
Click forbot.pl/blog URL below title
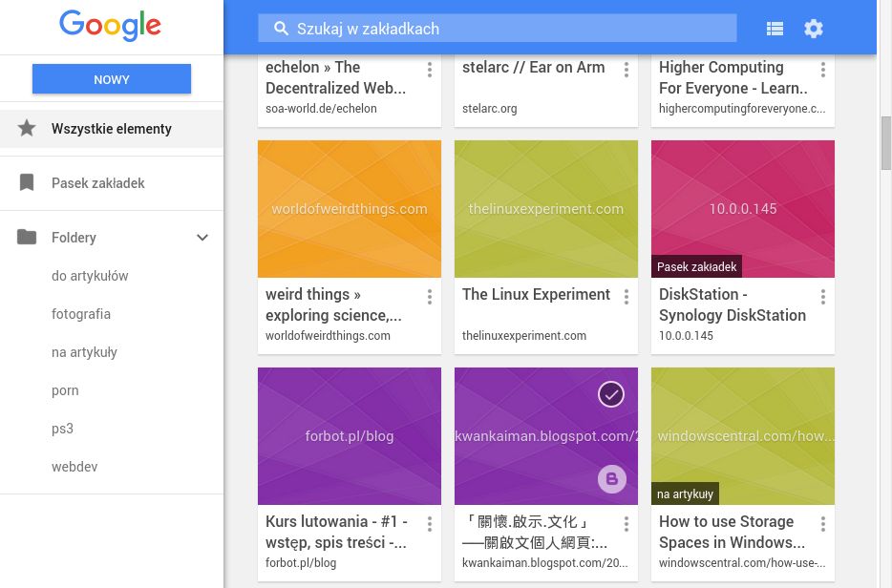pos(301,563)
